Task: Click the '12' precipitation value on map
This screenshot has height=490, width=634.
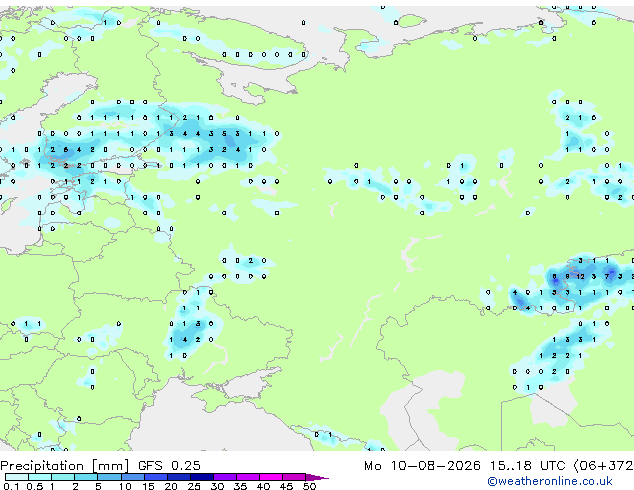Action: [581, 277]
